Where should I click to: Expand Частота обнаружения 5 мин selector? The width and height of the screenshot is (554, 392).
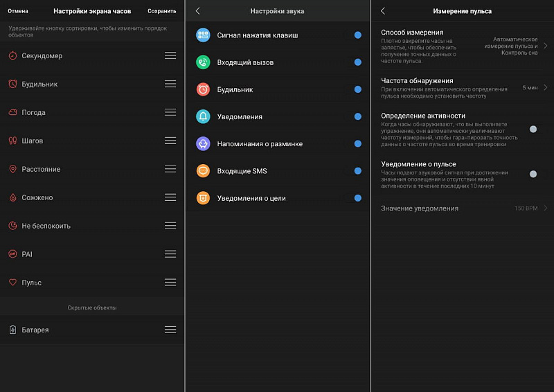click(545, 88)
